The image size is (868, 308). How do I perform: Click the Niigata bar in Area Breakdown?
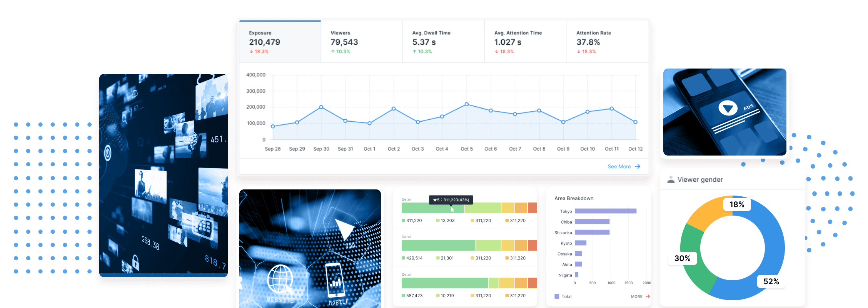coord(577,275)
